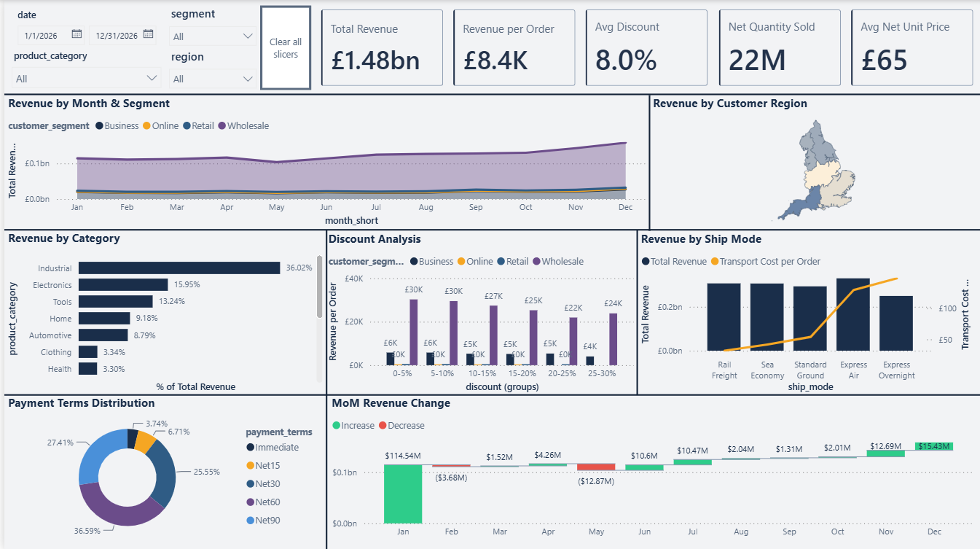Viewport: 980px width, 549px height.
Task: Click Increase legend item in MoM chart
Action: tap(353, 426)
